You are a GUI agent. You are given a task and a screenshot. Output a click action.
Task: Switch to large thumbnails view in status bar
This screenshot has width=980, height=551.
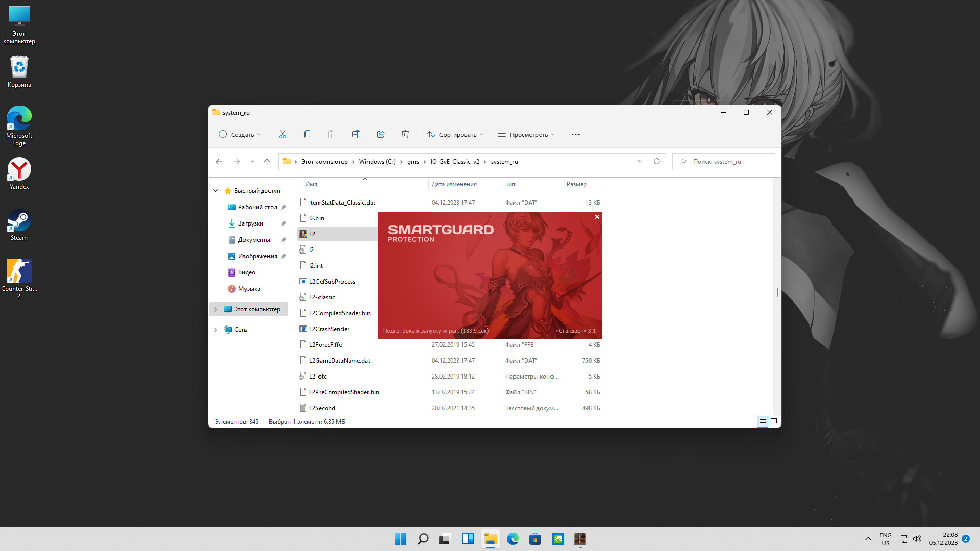[x=774, y=422]
